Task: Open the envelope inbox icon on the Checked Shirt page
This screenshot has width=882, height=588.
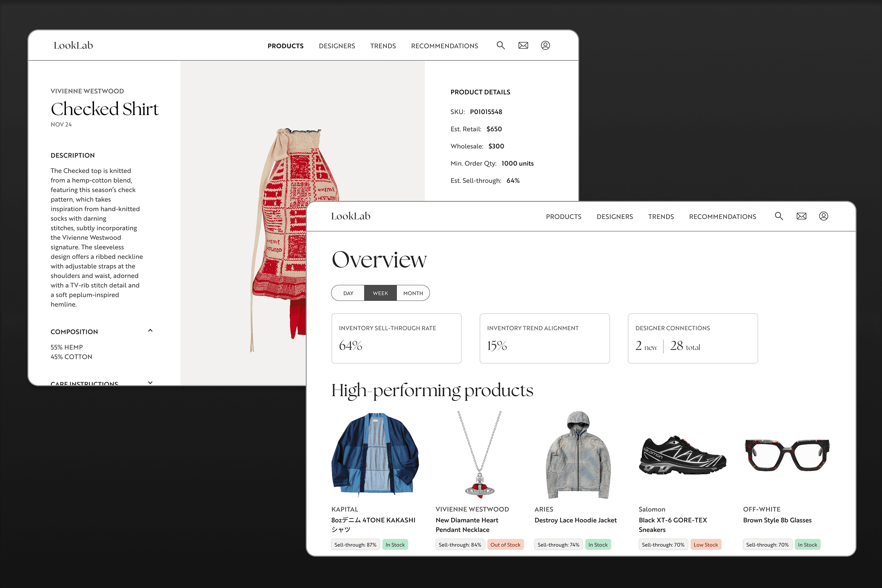Action: (x=523, y=45)
